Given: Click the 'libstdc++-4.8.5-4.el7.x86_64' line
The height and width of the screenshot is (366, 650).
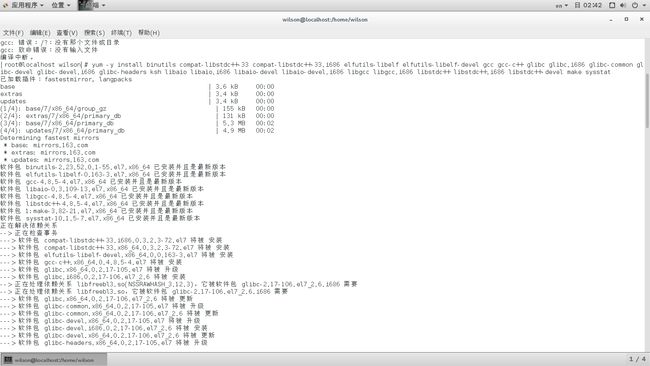Looking at the screenshot, I should point(102,204).
